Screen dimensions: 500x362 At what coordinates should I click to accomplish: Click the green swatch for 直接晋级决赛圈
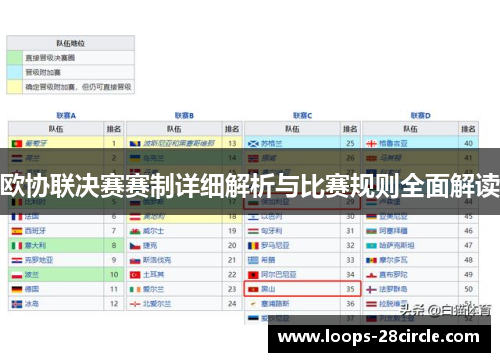[14, 58]
